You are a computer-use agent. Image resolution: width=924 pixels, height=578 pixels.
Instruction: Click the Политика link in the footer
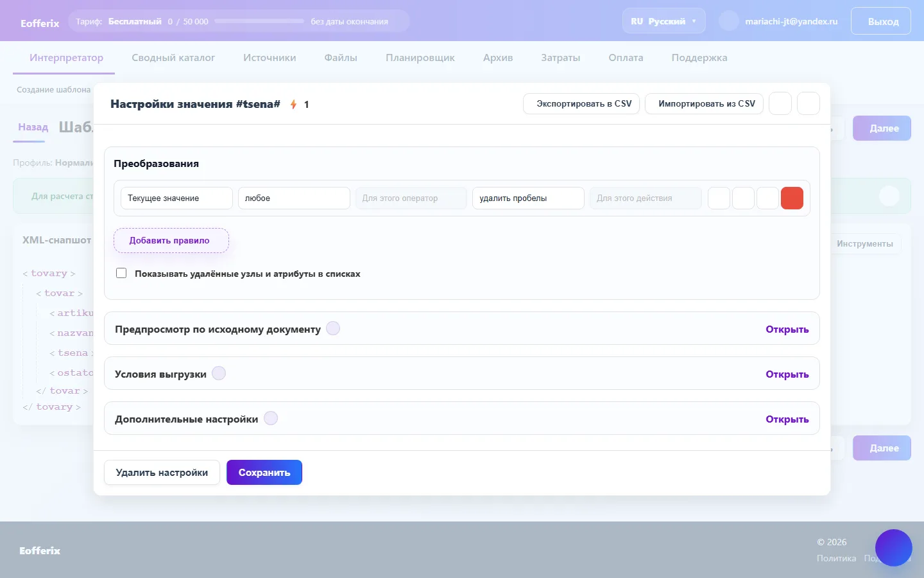(x=836, y=558)
